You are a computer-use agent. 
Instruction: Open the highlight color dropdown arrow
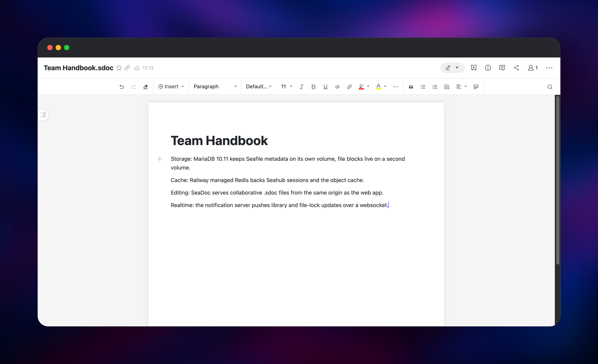[x=368, y=86]
